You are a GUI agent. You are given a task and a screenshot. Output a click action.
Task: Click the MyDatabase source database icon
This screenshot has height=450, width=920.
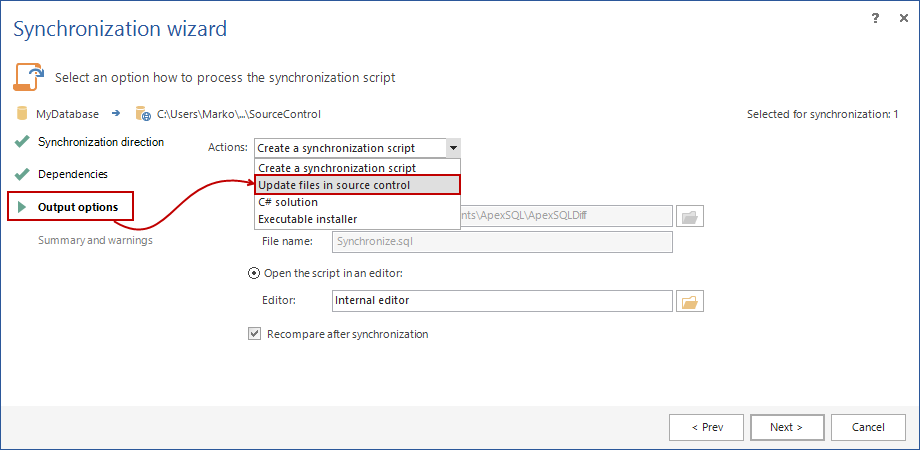22,114
